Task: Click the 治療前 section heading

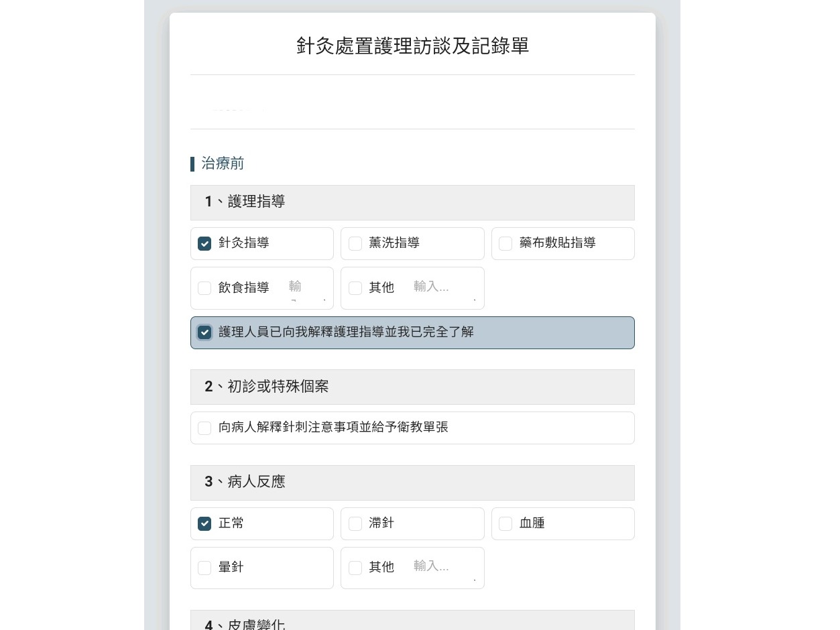Action: point(223,164)
